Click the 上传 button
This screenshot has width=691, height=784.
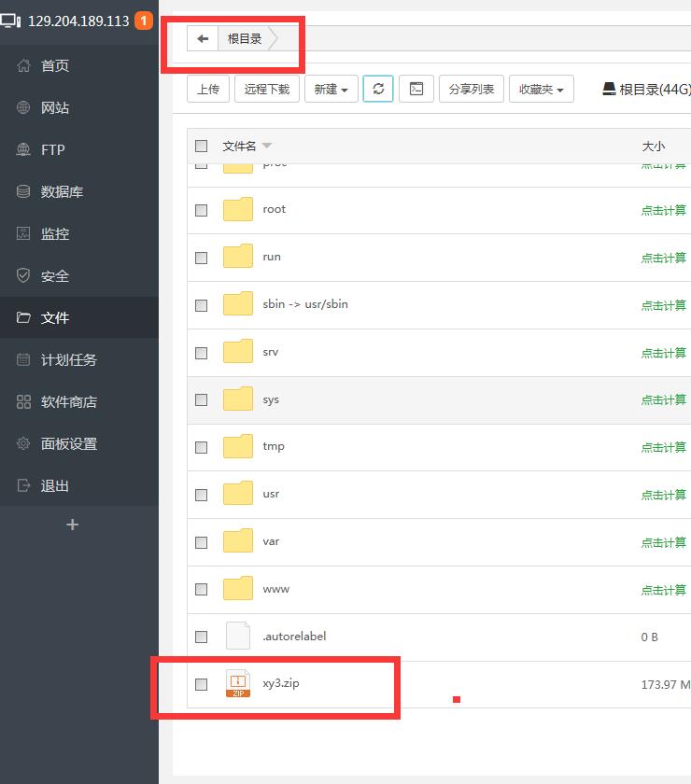click(x=208, y=90)
